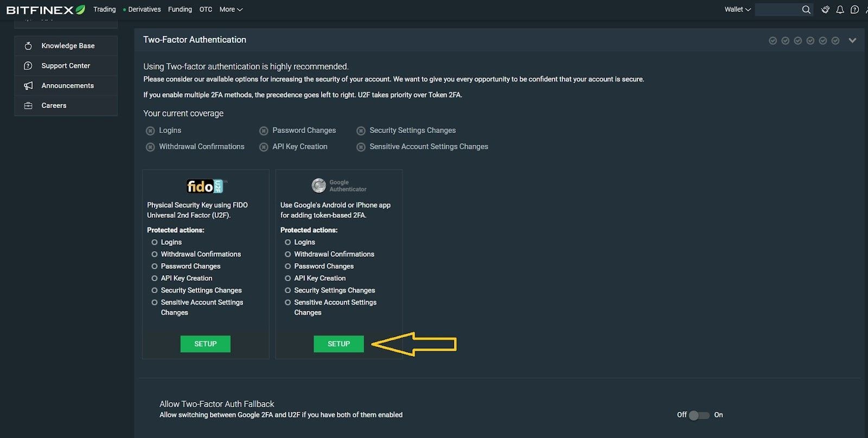Click FIDO 'Protected actions:' label

click(176, 230)
